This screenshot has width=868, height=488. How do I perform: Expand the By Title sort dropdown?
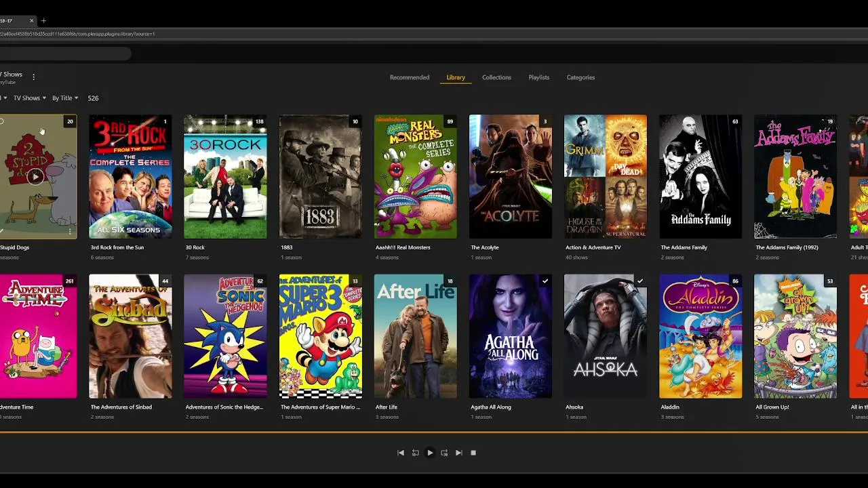point(65,98)
